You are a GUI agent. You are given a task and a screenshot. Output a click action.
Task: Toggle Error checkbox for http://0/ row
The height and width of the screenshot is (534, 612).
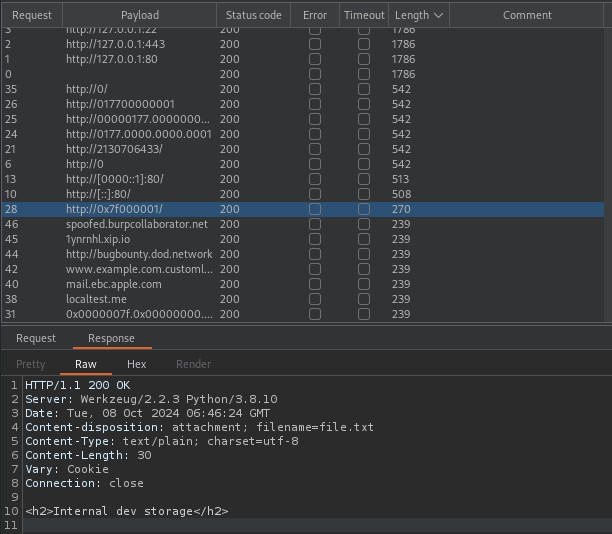tap(315, 89)
